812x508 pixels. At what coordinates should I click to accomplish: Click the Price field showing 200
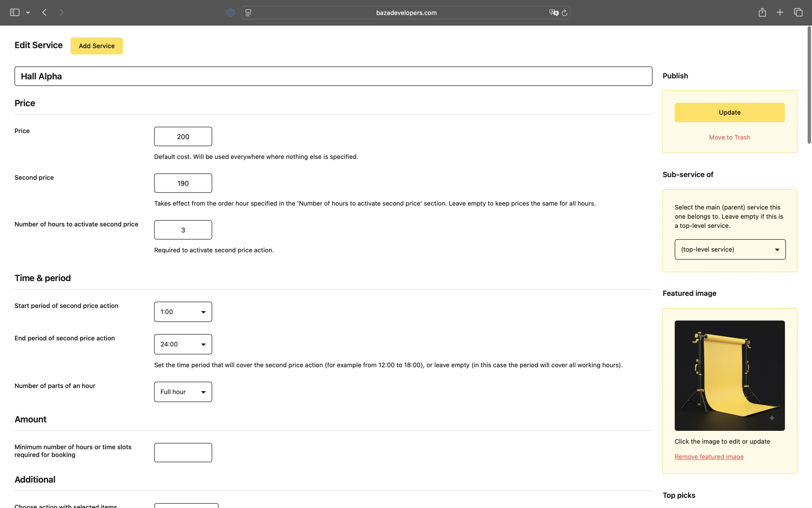point(183,137)
